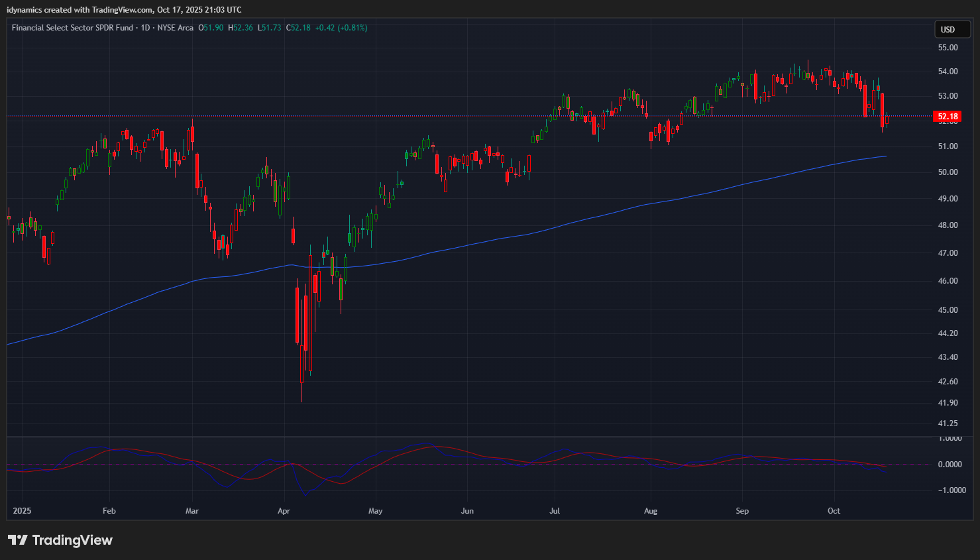Image resolution: width=980 pixels, height=560 pixels.
Task: Select the 2025 marker on the time axis
Action: pos(22,511)
